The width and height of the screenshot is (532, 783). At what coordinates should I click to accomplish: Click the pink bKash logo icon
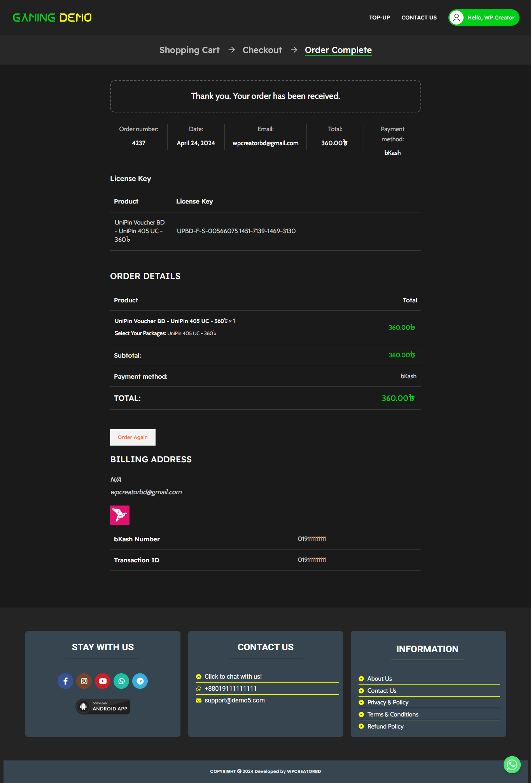120,515
